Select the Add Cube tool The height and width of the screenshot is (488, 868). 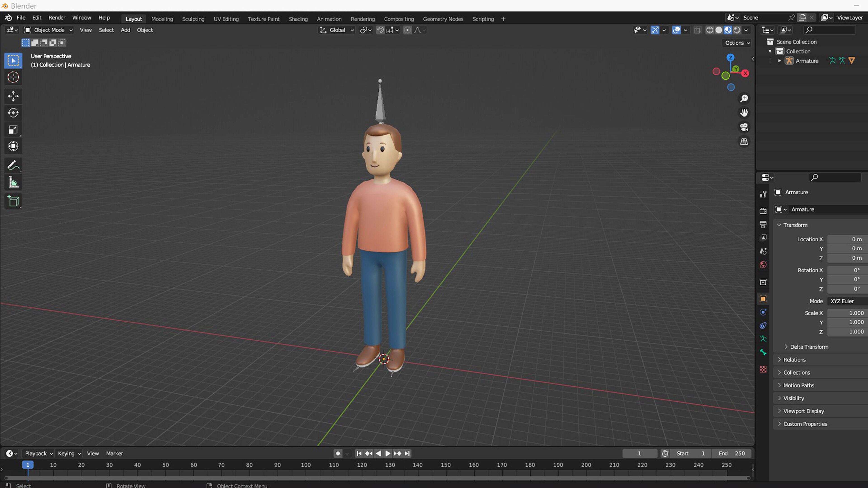[x=13, y=201]
